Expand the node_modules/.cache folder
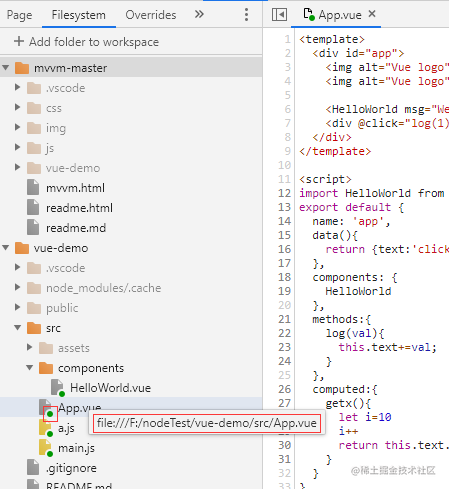 (x=17, y=287)
